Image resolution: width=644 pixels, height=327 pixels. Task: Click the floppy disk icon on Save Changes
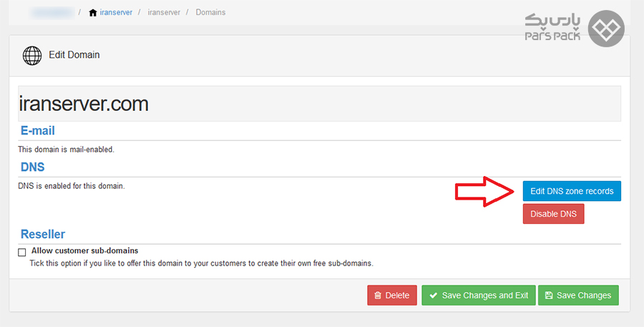click(x=548, y=296)
